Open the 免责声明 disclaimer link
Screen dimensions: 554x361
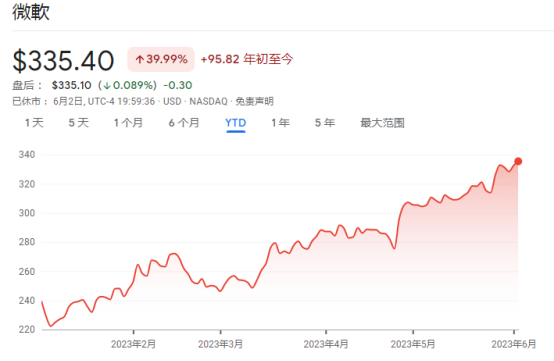(255, 102)
